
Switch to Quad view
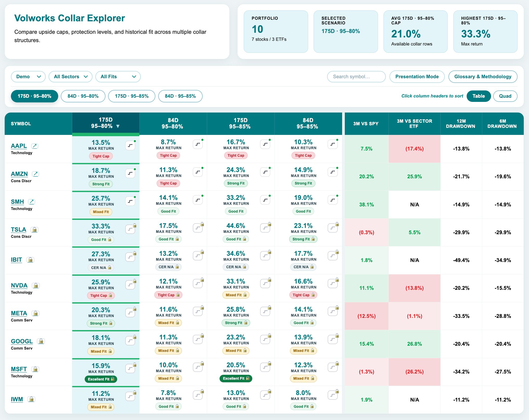click(x=505, y=96)
